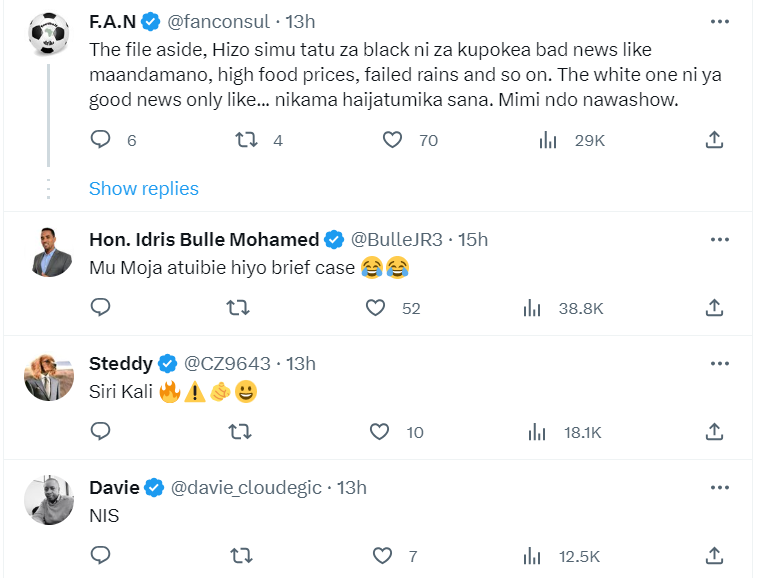Open the @davie_cloudegic profile link
The image size is (770, 578).
tap(247, 487)
